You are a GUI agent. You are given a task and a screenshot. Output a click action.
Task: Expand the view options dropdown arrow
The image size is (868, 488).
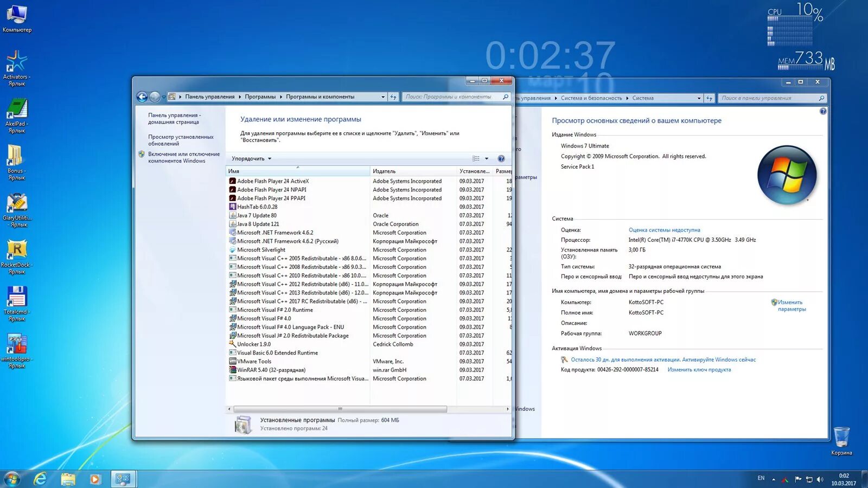point(487,159)
